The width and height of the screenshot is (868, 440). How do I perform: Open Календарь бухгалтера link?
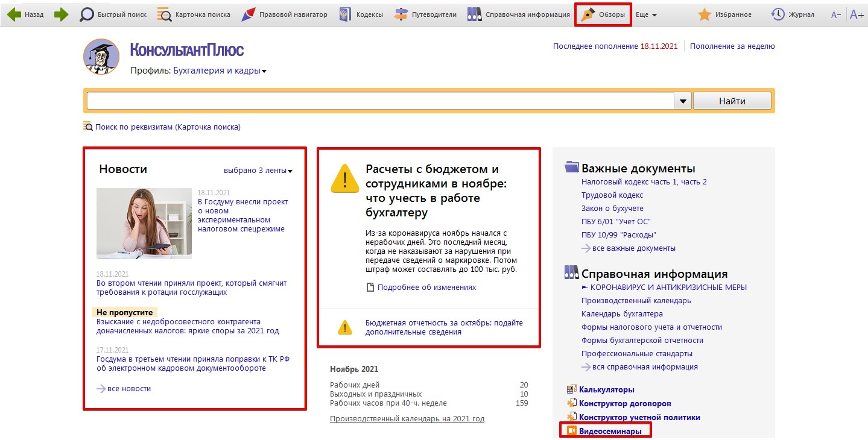pyautogui.click(x=622, y=313)
